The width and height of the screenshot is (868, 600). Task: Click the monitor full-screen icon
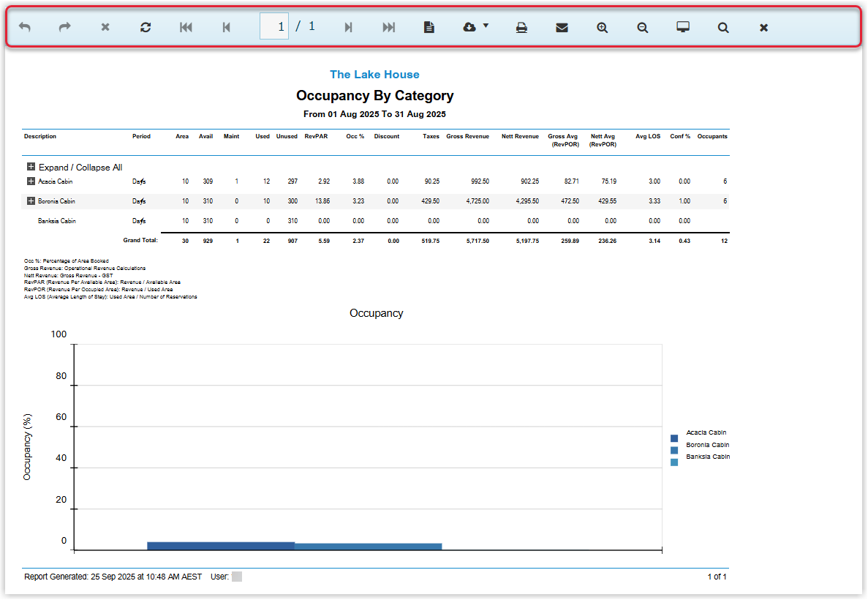(683, 27)
